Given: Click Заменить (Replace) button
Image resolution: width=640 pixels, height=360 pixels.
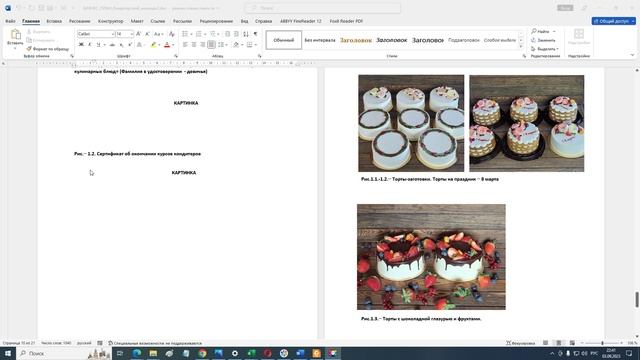Looking at the screenshot, I should 543,40.
